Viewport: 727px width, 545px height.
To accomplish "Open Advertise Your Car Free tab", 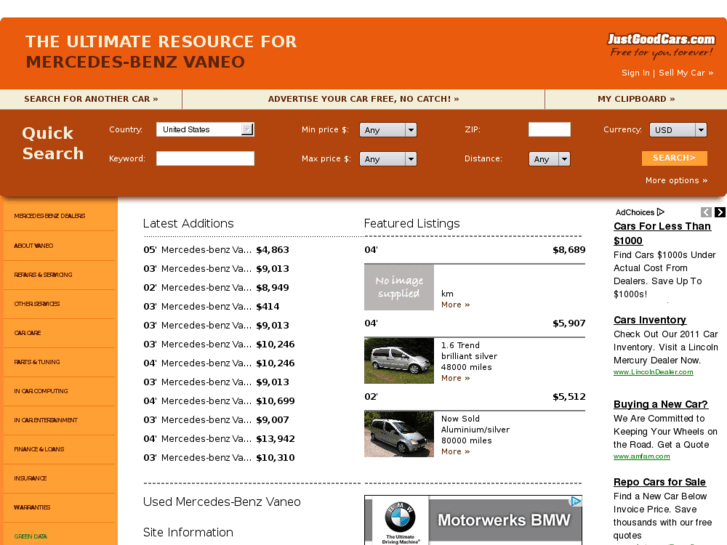I will [364, 99].
